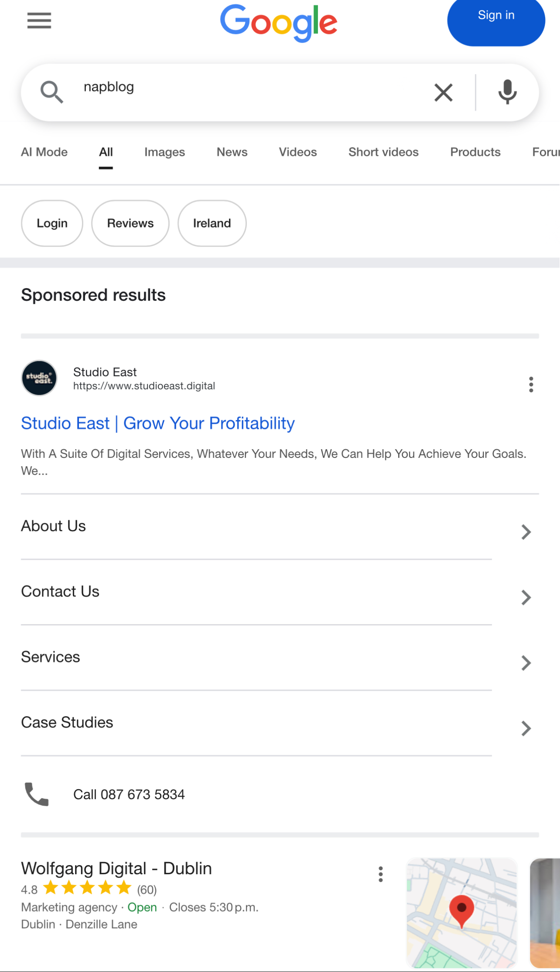Start voice search with microphone

(x=507, y=93)
